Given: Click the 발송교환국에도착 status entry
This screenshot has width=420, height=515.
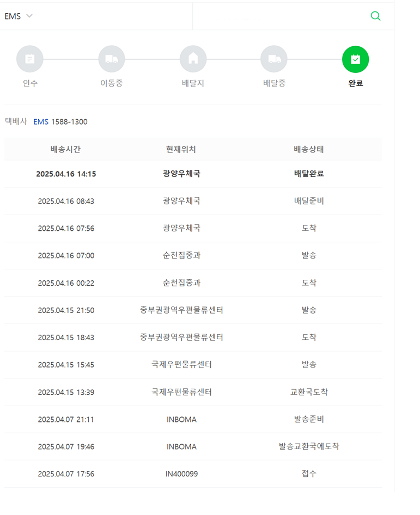Looking at the screenshot, I should point(309,446).
